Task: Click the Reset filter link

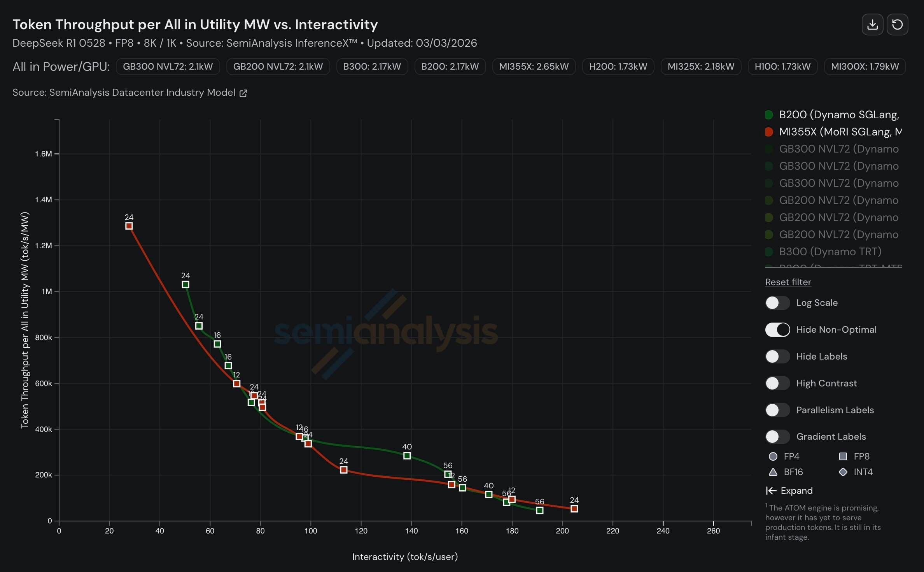Action: 788,282
